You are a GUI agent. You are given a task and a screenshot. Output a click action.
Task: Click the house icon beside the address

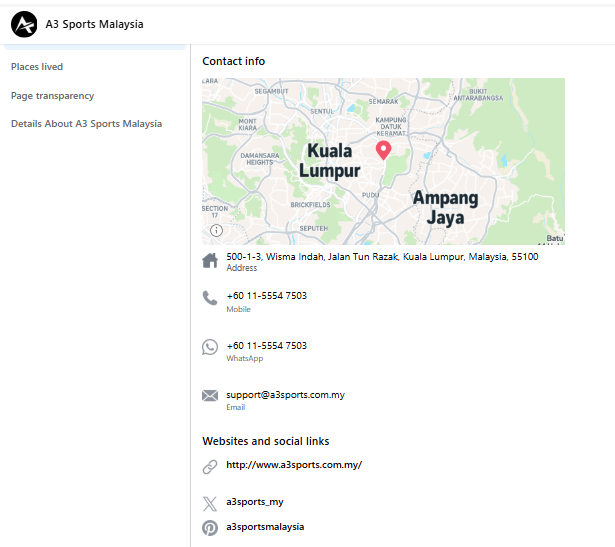click(210, 261)
